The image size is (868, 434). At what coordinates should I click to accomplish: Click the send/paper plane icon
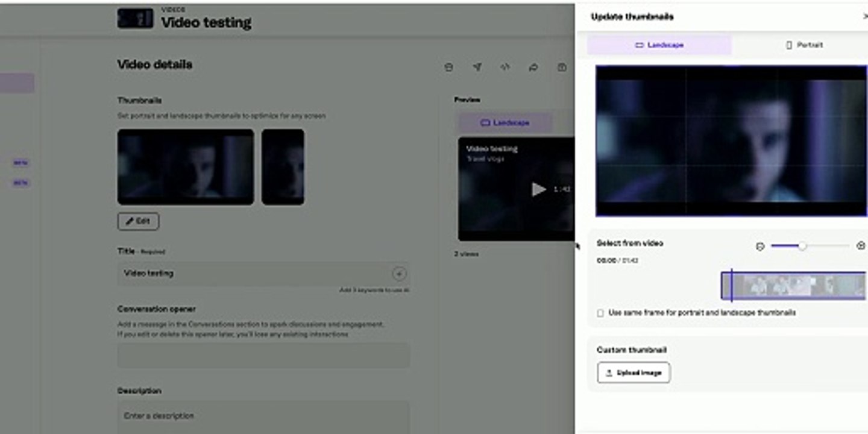(477, 68)
